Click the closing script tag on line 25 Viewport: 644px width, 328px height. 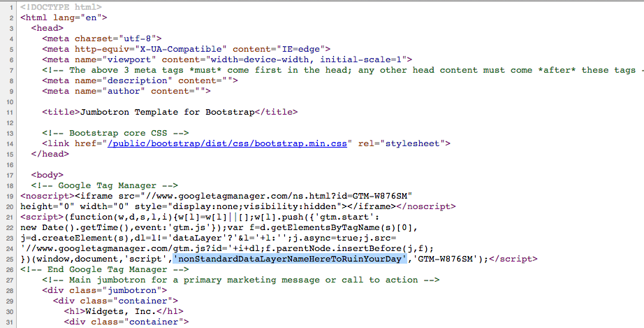(x=513, y=259)
